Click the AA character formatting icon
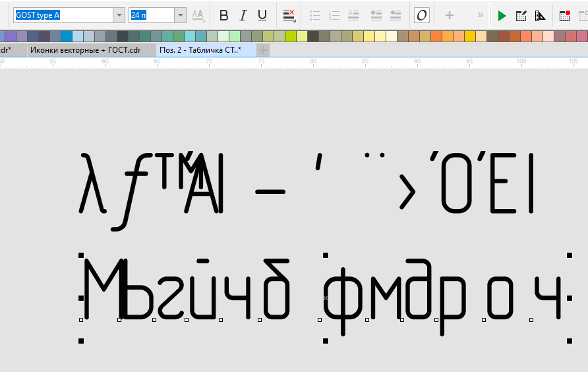The width and height of the screenshot is (588, 372). [198, 15]
